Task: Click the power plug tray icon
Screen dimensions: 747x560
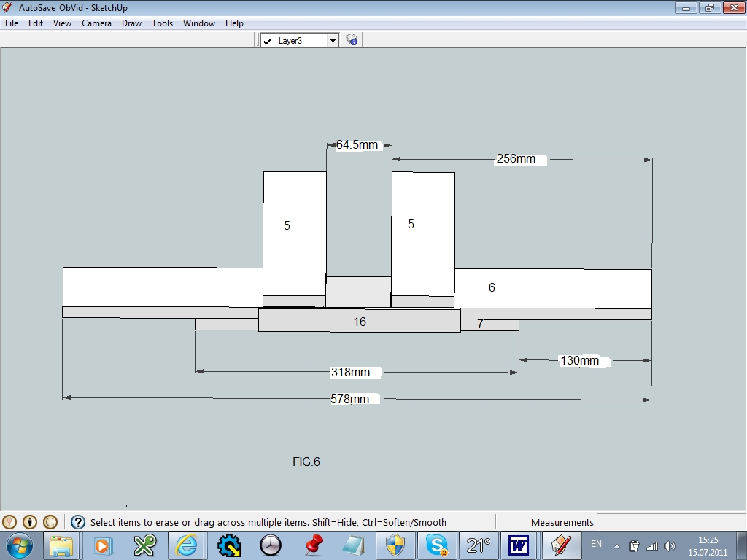Action: (x=634, y=546)
